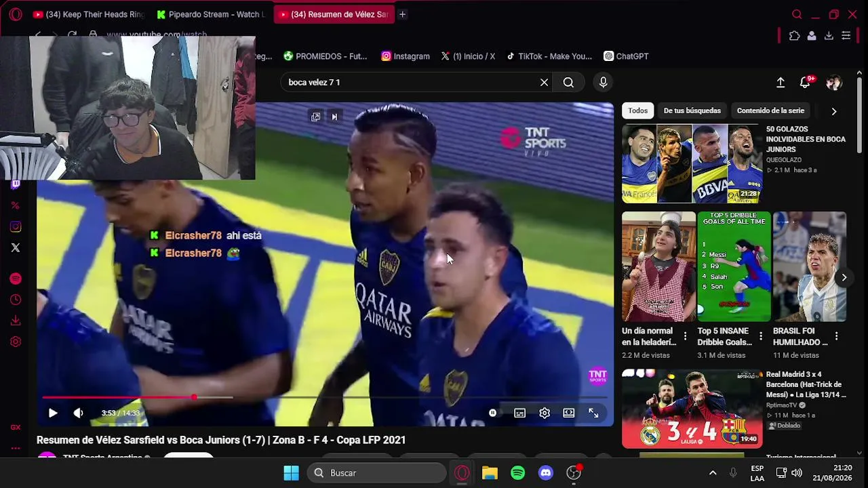Screen dimensions: 868x488
Task: Open '(1) Inicio / X' bookmark
Action: (468, 56)
